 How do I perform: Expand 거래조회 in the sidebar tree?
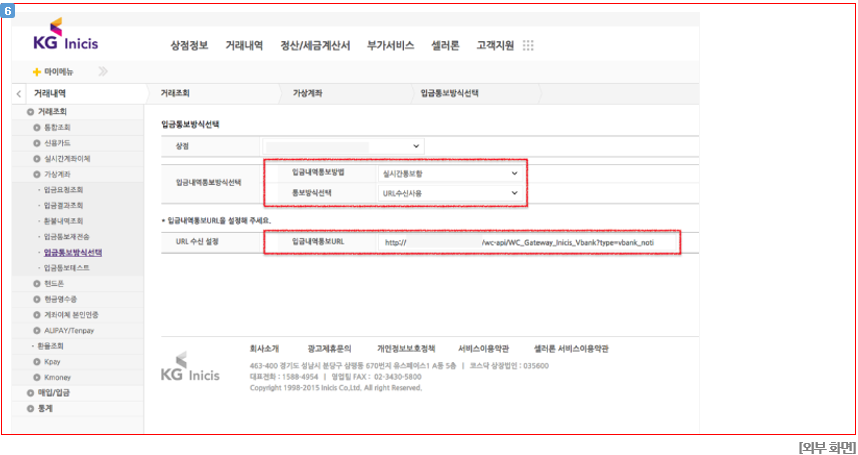tap(30, 112)
